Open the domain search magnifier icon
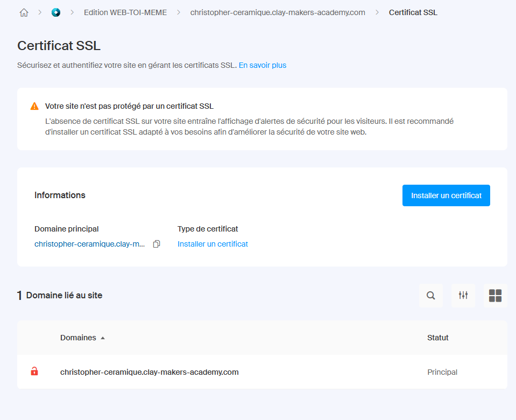Viewport: 516px width, 420px height. (x=430, y=295)
